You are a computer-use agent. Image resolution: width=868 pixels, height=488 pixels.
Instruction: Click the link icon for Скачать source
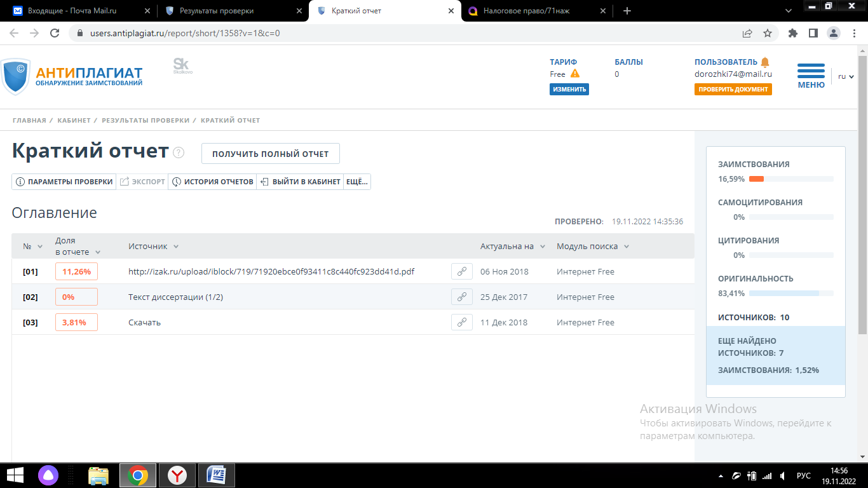(462, 322)
